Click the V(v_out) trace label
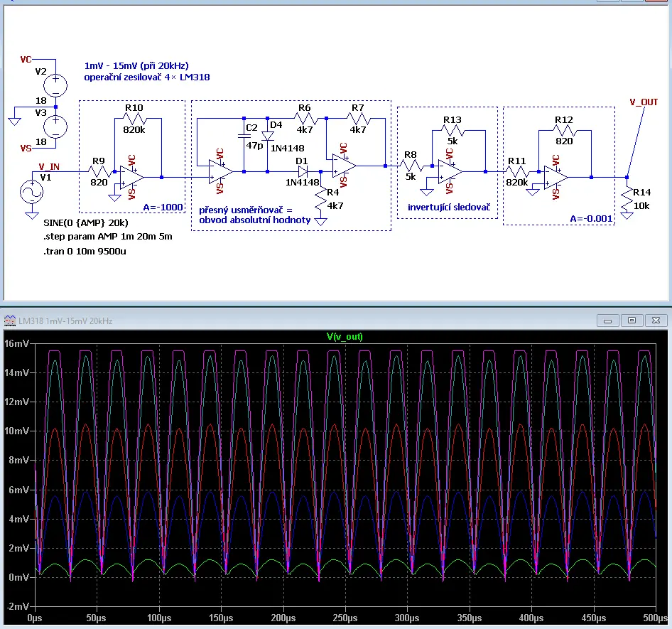This screenshot has width=672, height=629. [x=345, y=337]
